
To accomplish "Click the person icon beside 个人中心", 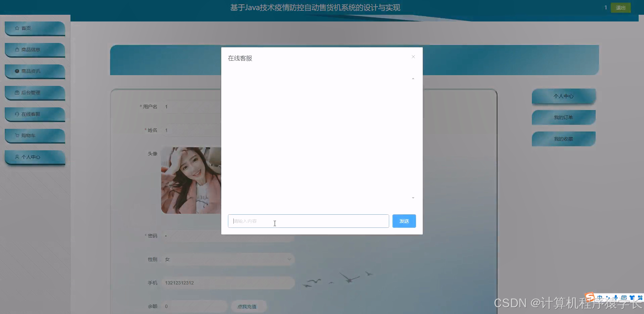I will tap(17, 157).
